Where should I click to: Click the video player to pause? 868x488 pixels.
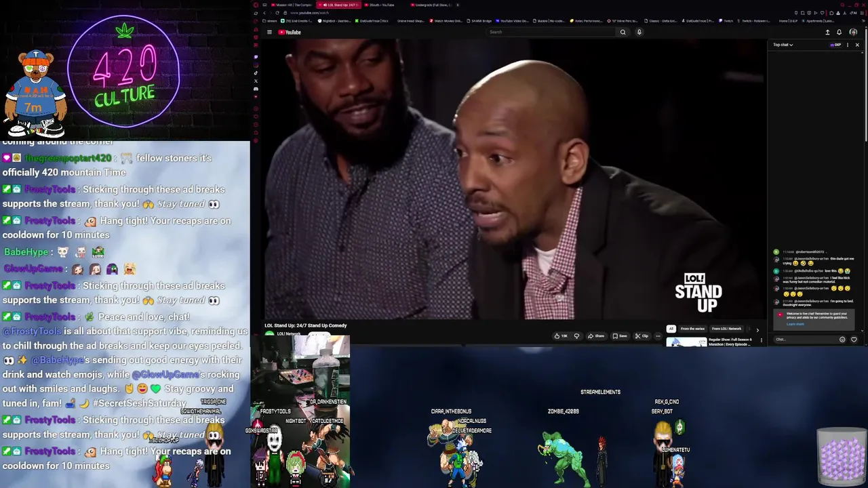pyautogui.click(x=515, y=178)
